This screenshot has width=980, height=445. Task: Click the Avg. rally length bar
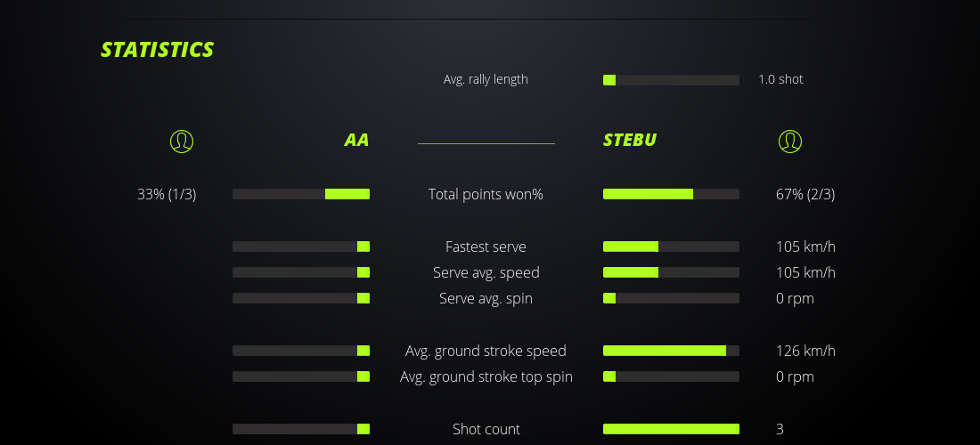[671, 80]
